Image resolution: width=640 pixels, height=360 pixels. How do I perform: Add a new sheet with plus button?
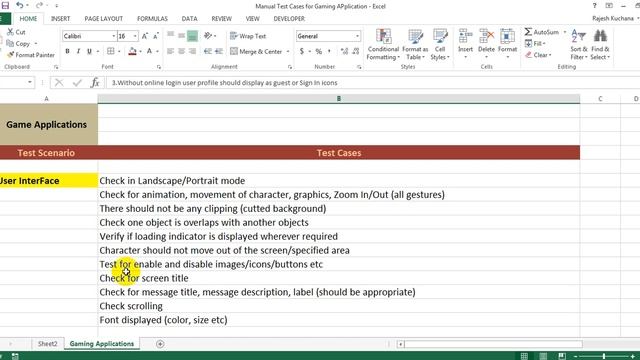160,344
